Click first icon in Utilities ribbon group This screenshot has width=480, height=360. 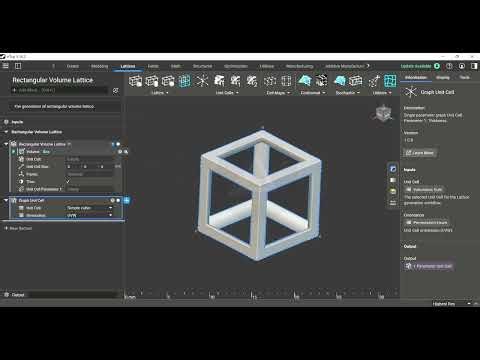pos(374,81)
